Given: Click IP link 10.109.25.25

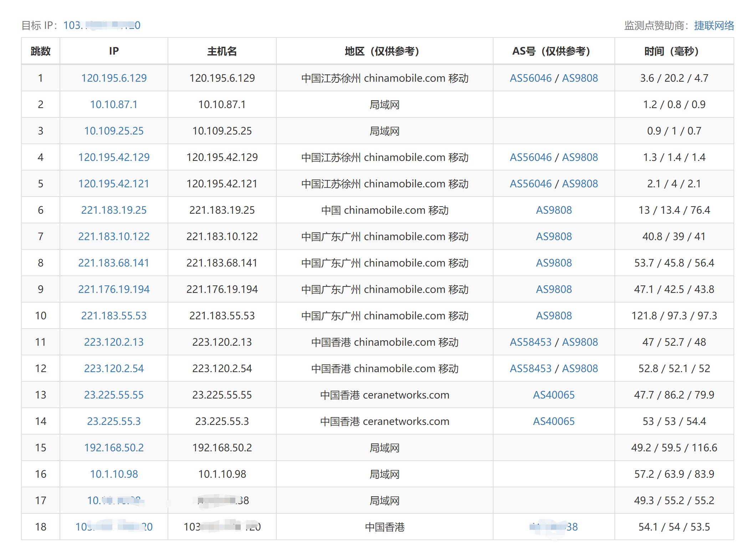Looking at the screenshot, I should (x=114, y=131).
